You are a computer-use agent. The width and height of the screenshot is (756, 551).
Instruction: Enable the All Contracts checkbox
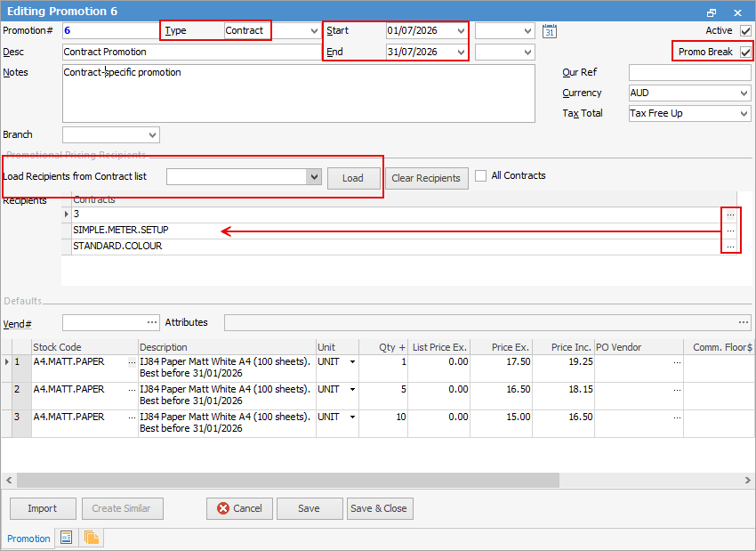coord(480,175)
